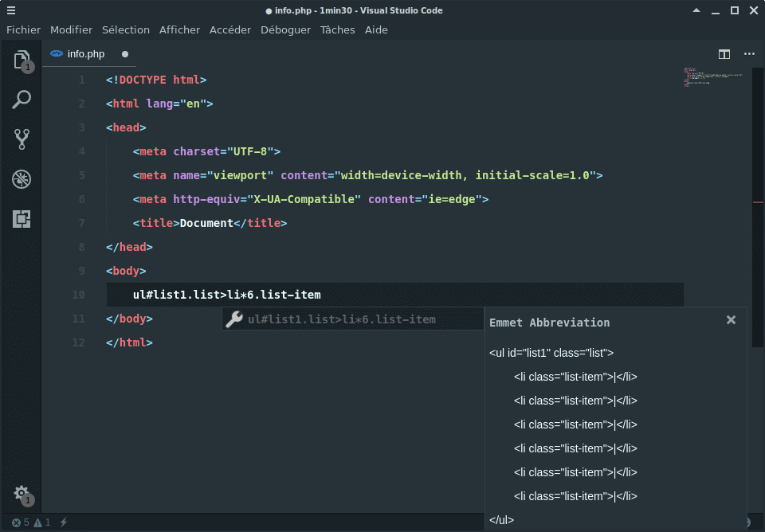Screen dimensions: 765x532
Task: Maximize the Visual Studio Code window
Action: coord(734,10)
